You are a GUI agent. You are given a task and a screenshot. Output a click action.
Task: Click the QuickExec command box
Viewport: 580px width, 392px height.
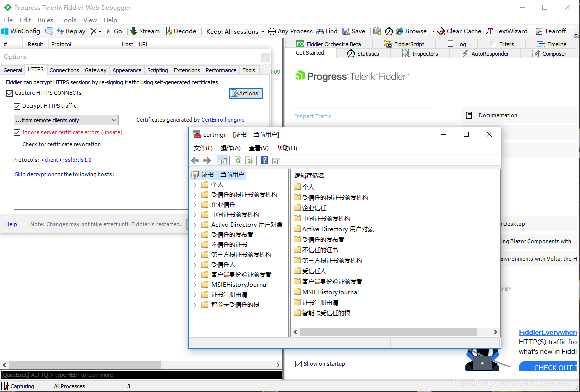(x=141, y=375)
